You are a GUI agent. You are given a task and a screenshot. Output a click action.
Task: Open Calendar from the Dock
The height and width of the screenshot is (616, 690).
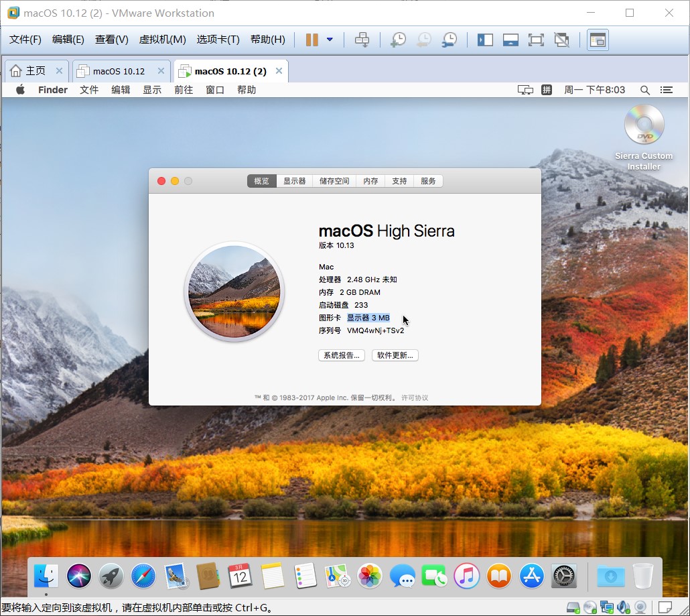coord(240,576)
